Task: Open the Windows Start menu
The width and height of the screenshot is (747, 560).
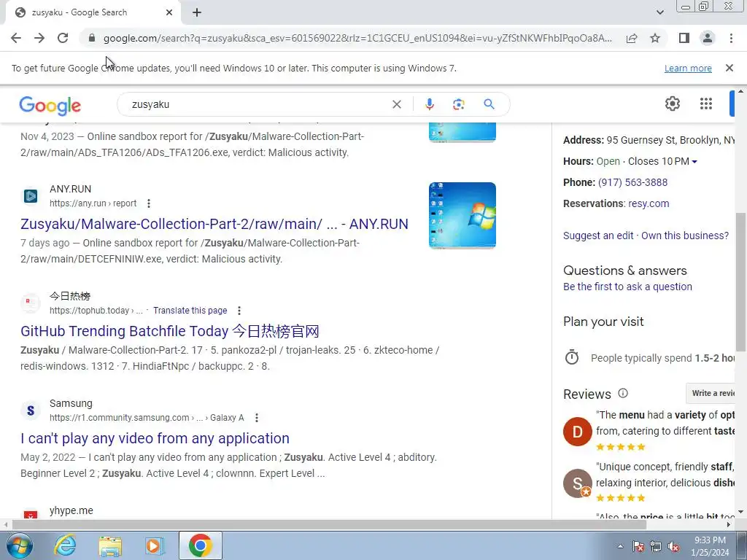Action: (19, 545)
